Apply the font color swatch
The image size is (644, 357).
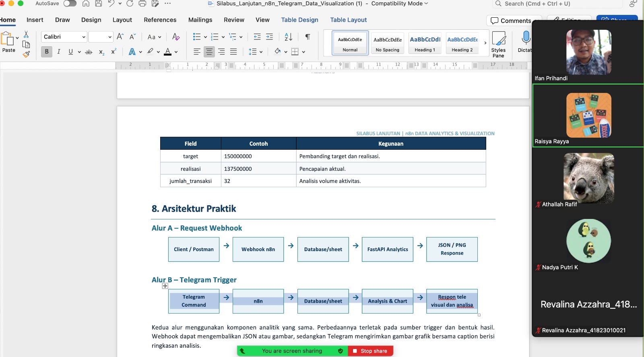[168, 52]
